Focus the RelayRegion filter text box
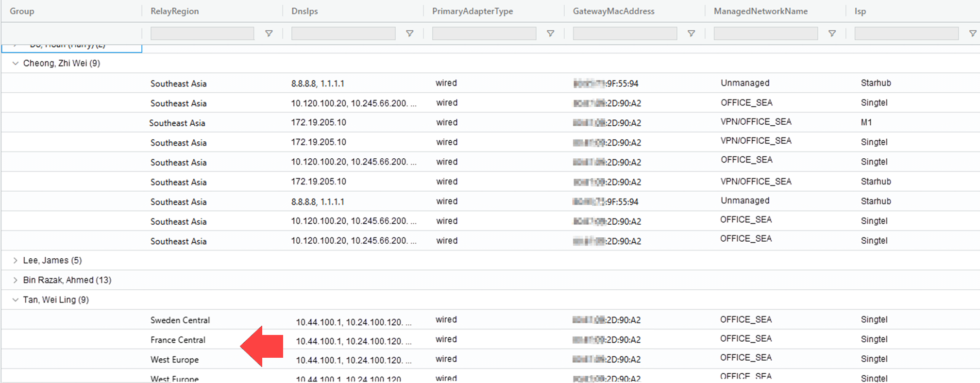 [x=202, y=33]
